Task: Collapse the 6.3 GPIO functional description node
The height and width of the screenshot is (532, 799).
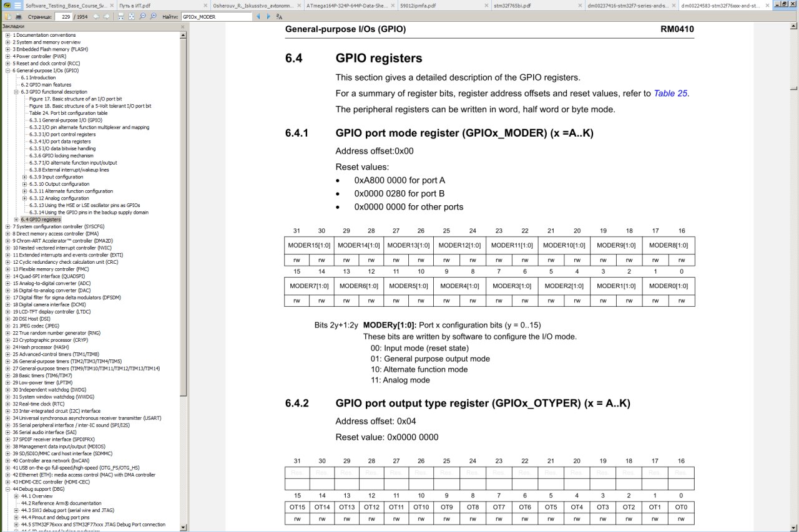Action: (x=16, y=92)
